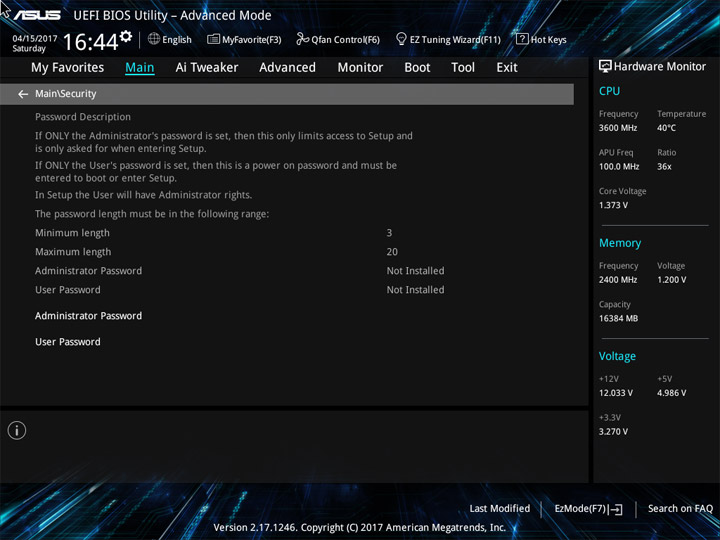
Task: Click English language label
Action: pos(177,40)
